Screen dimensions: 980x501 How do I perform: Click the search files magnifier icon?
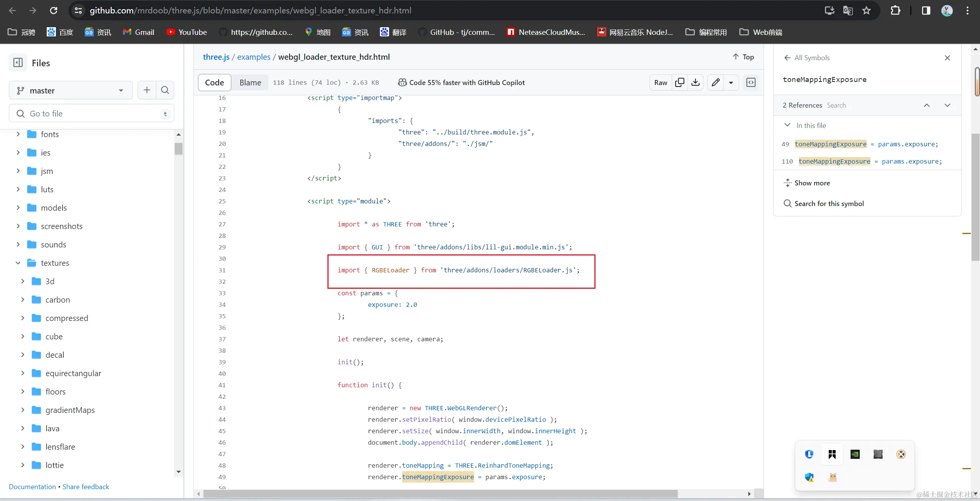click(x=165, y=90)
